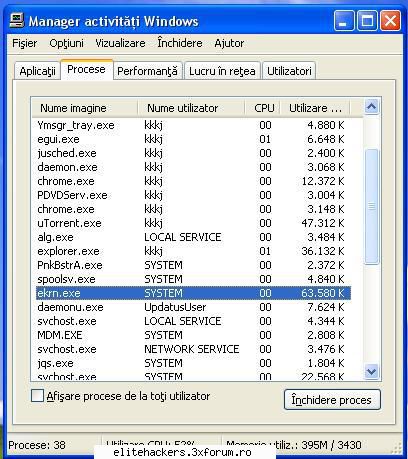Viewport: 408px width, 459px height.
Task: Open the Ajutor menu
Action: 229,43
